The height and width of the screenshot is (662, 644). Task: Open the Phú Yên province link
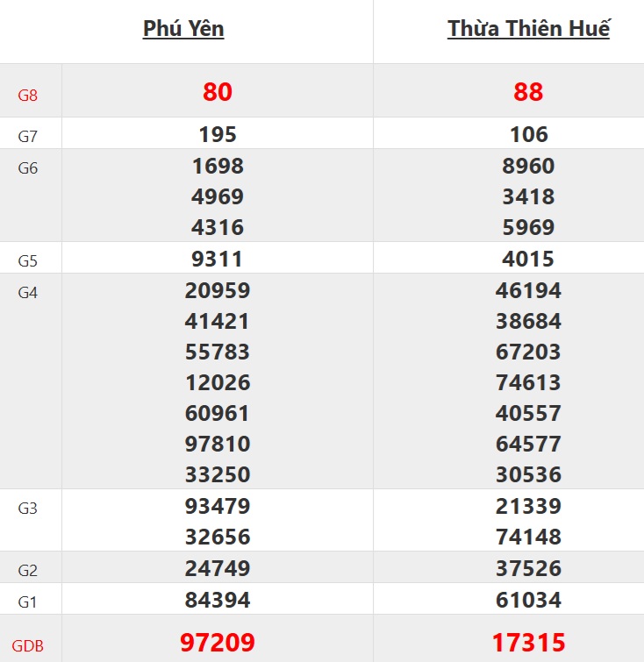click(183, 29)
